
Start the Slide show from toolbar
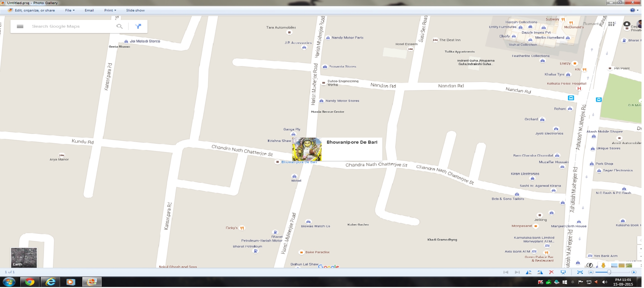(x=135, y=10)
